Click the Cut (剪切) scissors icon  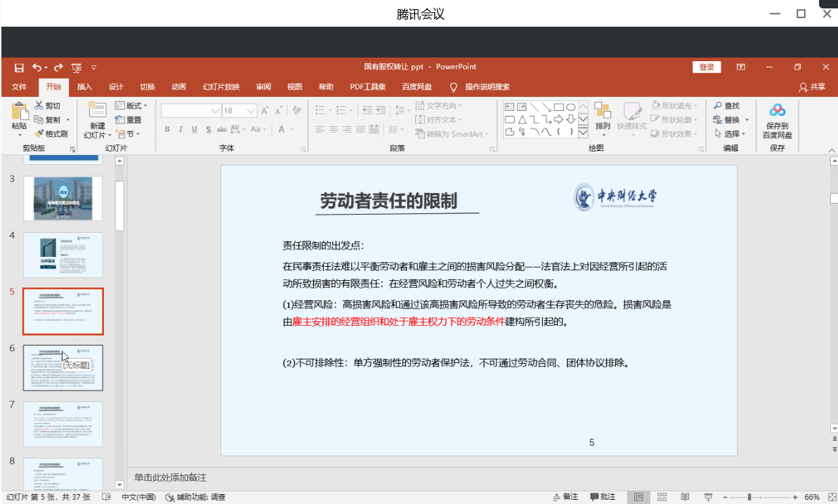pos(39,106)
